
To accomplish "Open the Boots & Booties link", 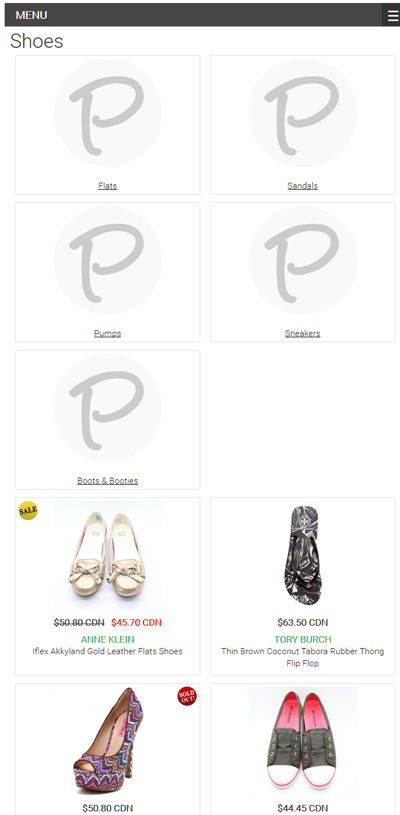I will pyautogui.click(x=108, y=481).
